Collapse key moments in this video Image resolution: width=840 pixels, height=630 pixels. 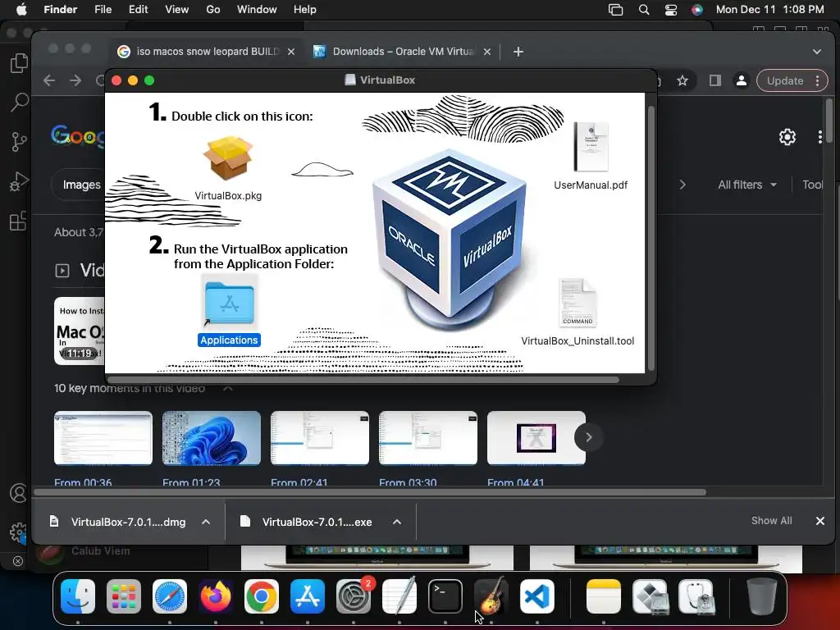tap(228, 388)
